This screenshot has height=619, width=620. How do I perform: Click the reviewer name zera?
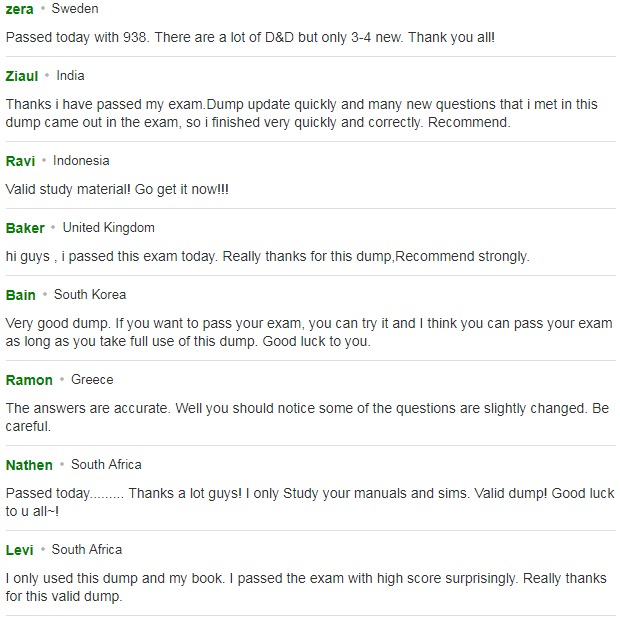[19, 9]
